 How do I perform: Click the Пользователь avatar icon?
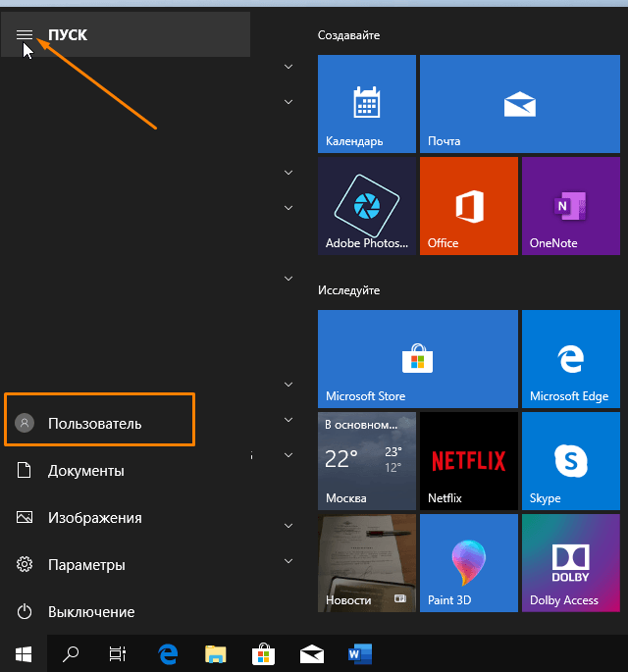[x=25, y=423]
